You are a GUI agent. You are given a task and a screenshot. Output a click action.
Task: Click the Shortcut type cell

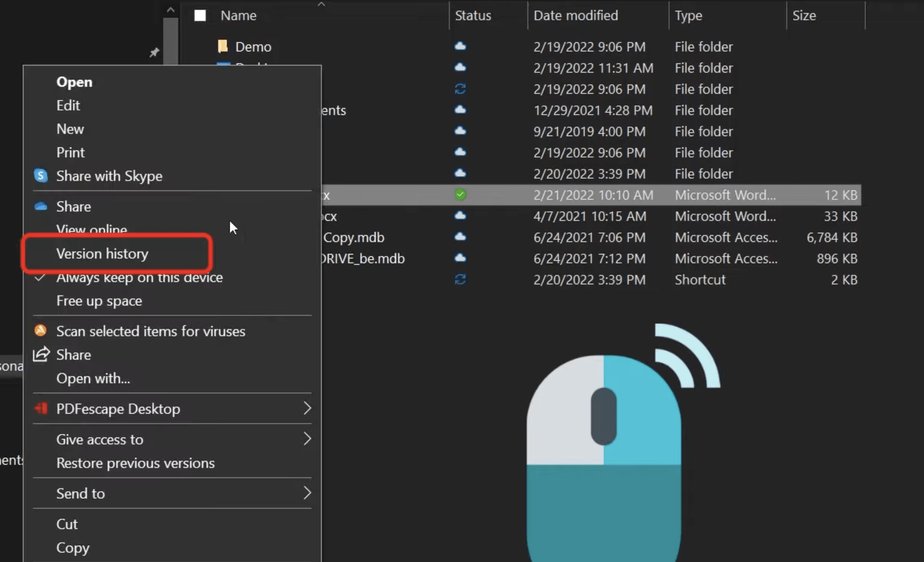pyautogui.click(x=700, y=280)
